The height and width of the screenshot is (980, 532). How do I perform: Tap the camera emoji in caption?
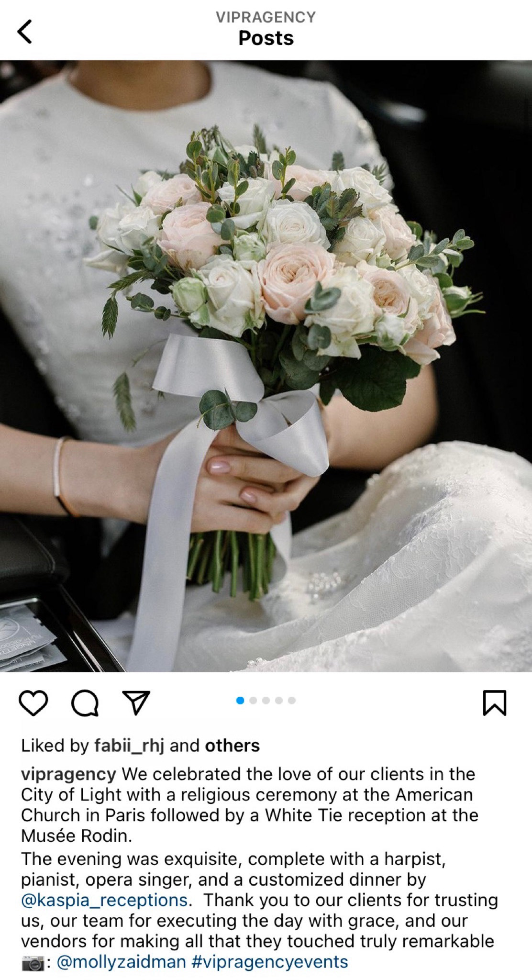[x=33, y=963]
